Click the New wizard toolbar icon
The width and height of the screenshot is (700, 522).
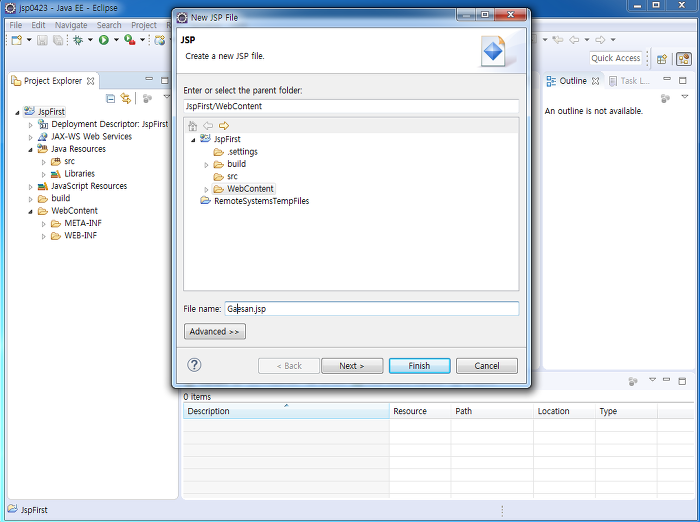tap(17, 40)
